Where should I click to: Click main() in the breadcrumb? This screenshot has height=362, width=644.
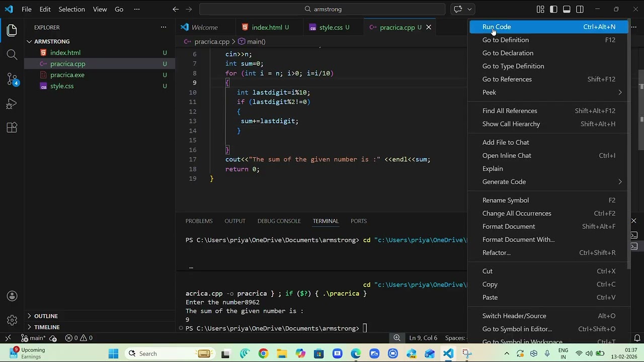(252, 41)
